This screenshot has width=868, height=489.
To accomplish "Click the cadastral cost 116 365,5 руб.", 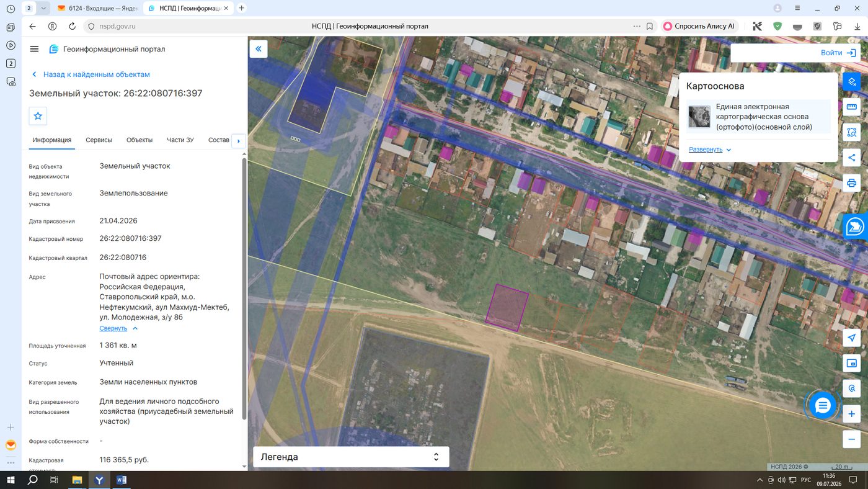I will point(124,460).
